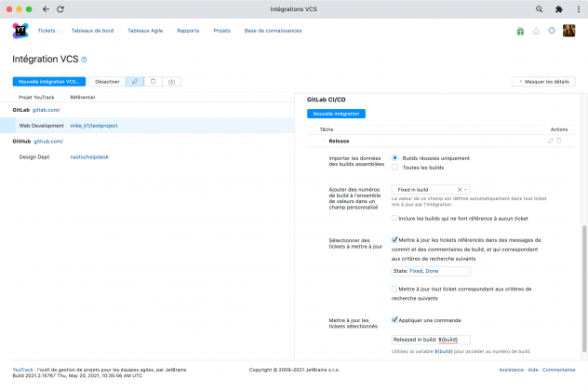Screen dimensions: 588x392
Task: Click the trash delete integration button
Action: pyautogui.click(x=154, y=81)
